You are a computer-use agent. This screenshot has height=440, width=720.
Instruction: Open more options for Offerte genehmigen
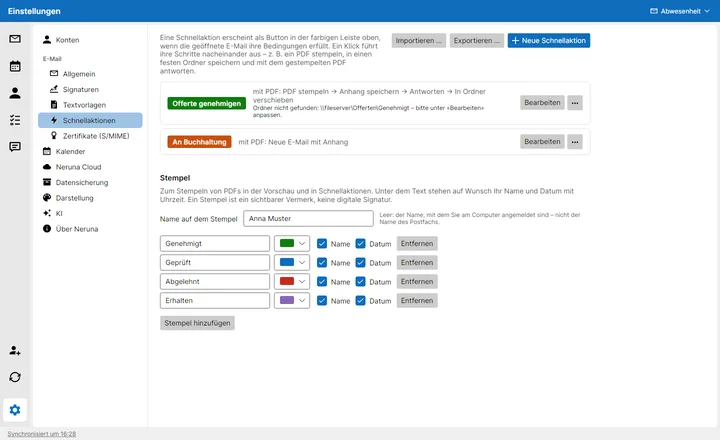[575, 103]
